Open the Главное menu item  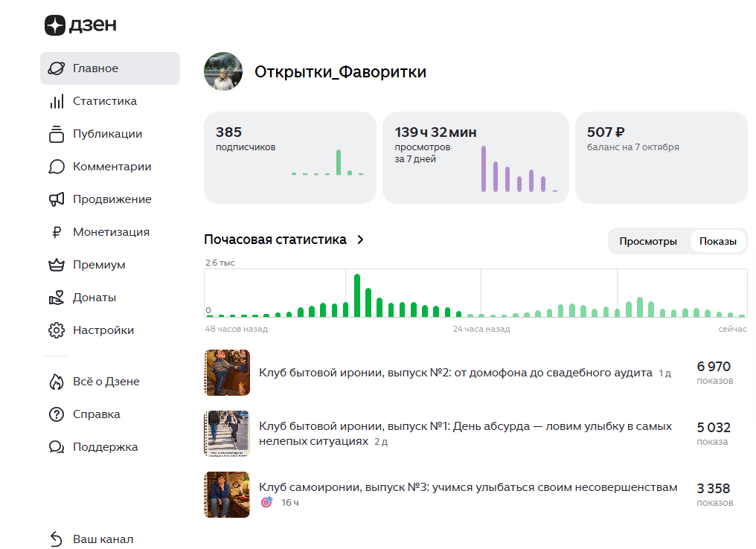click(110, 68)
